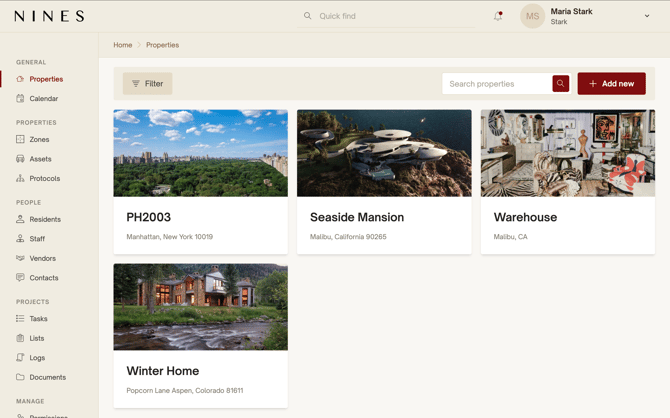Click the notification bell icon

click(x=497, y=16)
